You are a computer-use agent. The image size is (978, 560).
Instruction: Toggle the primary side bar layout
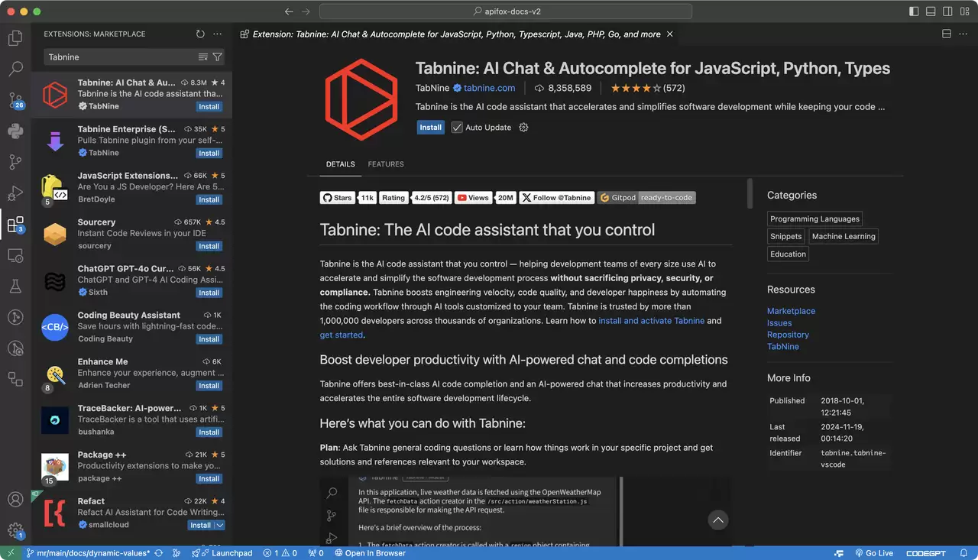click(x=914, y=11)
